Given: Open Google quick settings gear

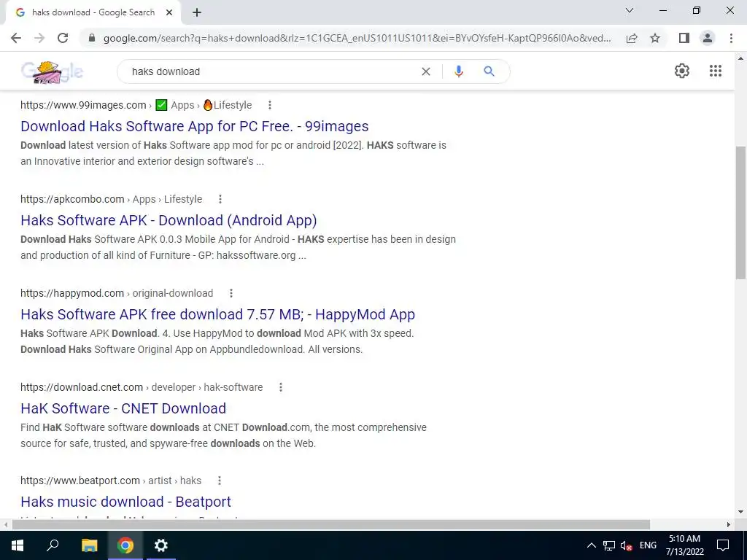Looking at the screenshot, I should coord(682,71).
